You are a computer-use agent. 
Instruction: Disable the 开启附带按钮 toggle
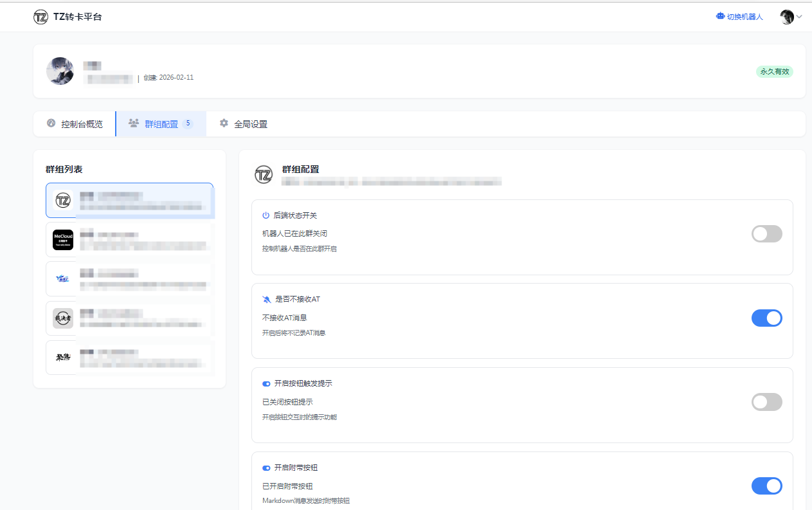[766, 486]
